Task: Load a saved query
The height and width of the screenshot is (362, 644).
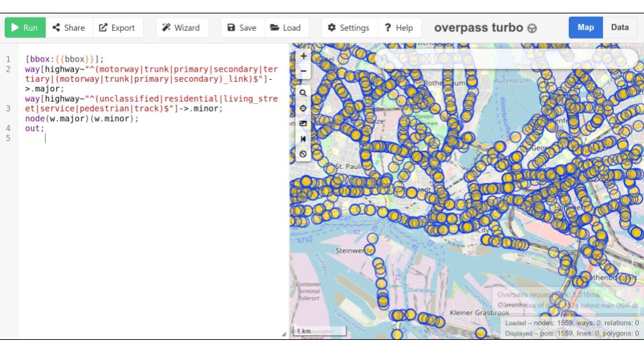Action: tap(286, 27)
